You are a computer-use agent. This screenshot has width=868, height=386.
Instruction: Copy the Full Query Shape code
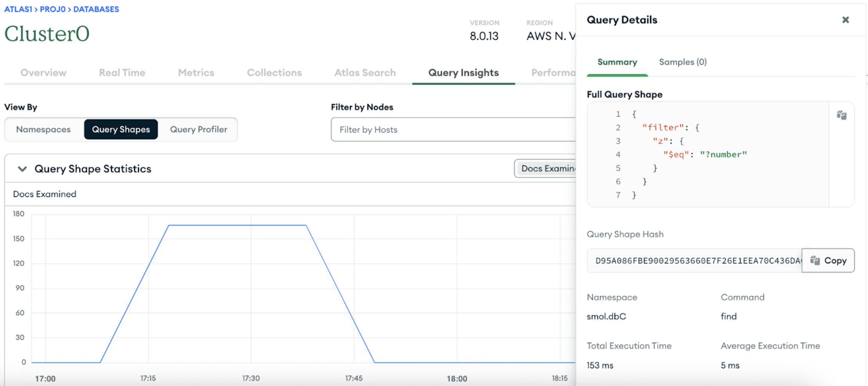tap(842, 115)
